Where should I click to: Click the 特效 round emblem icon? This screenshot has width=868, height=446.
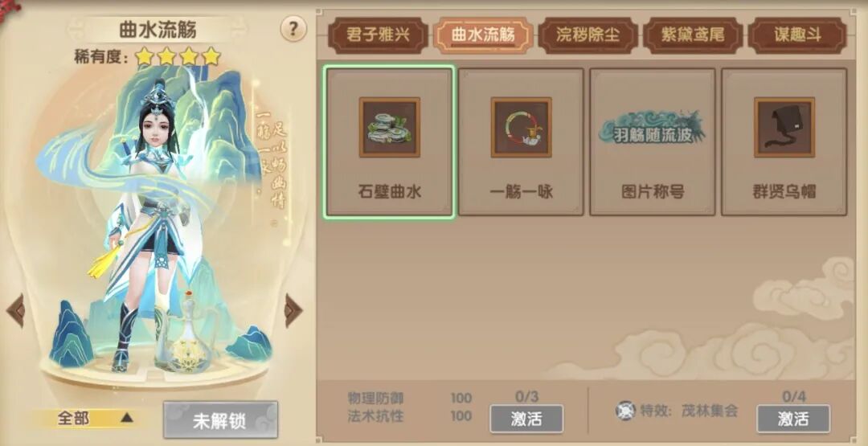tap(625, 411)
